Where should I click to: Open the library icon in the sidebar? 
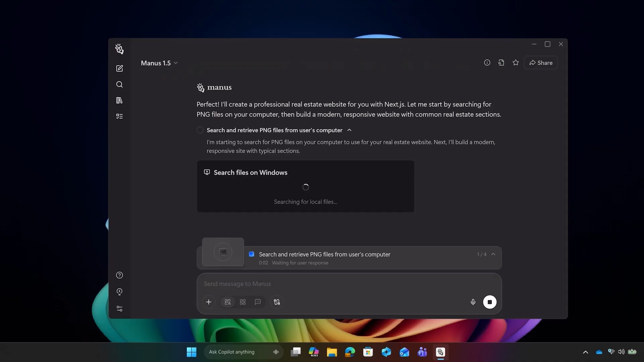coord(119,100)
